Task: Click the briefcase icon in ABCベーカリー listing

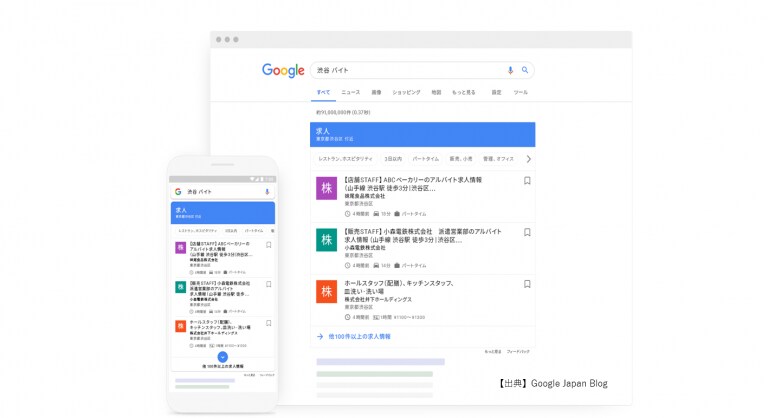Action: 397,214
